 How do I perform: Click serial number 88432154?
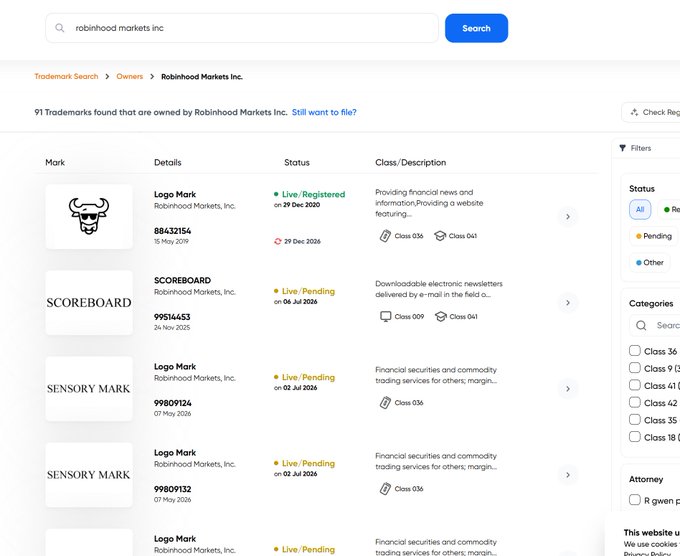(173, 231)
